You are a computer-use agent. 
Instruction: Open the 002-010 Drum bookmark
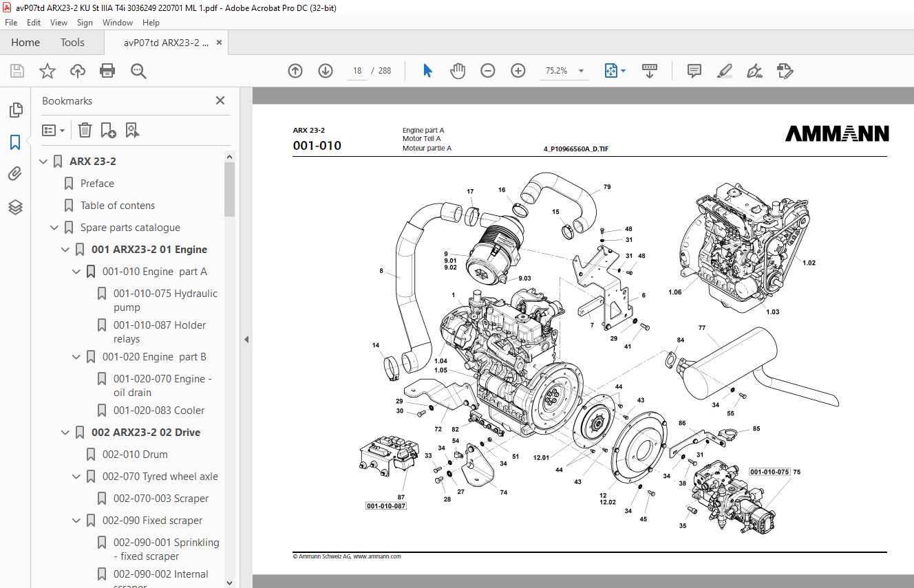135,455
